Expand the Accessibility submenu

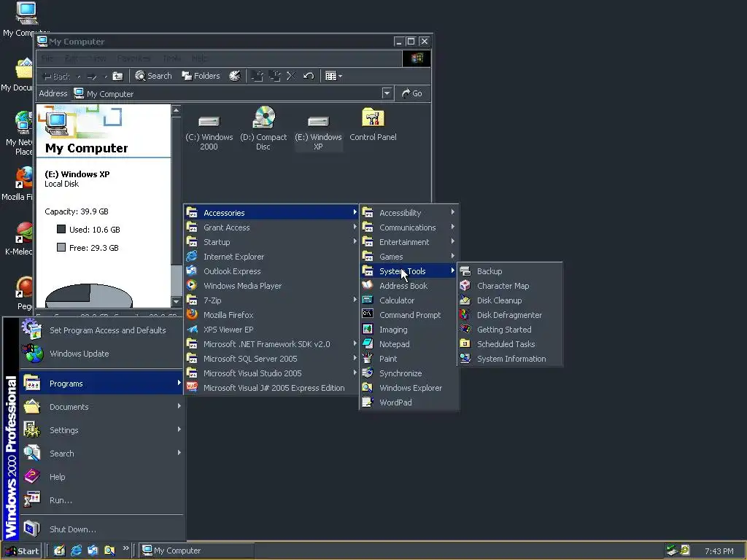(409, 212)
